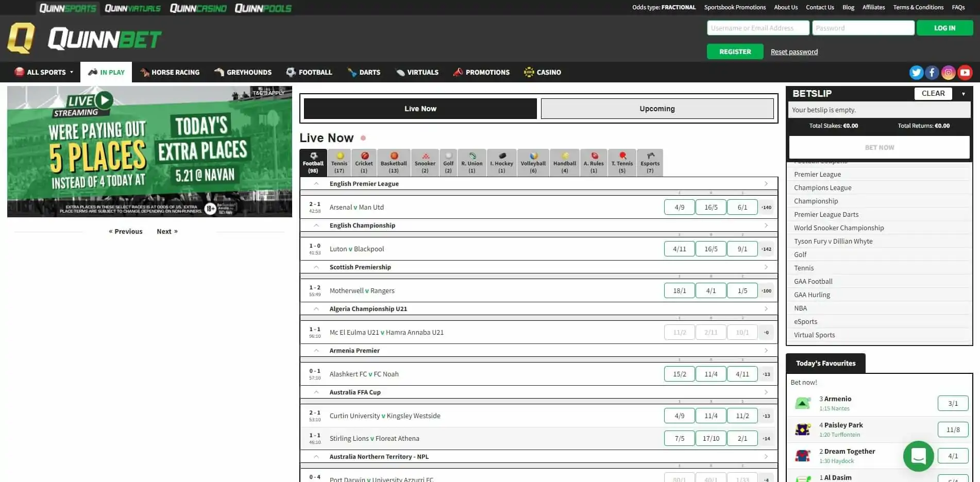980x482 pixels.
Task: Open QuinnBet's YouTube channel
Action: [x=965, y=72]
